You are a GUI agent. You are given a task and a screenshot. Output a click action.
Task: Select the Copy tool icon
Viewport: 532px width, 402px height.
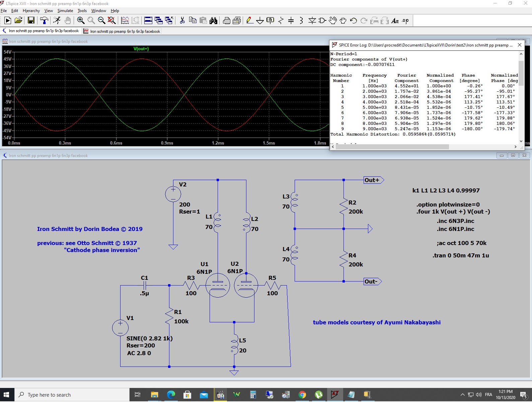point(193,21)
